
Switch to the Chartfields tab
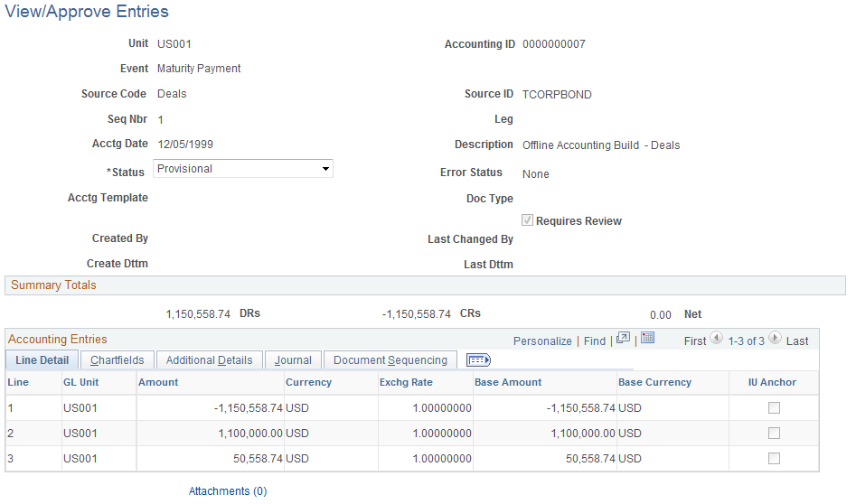(x=118, y=360)
